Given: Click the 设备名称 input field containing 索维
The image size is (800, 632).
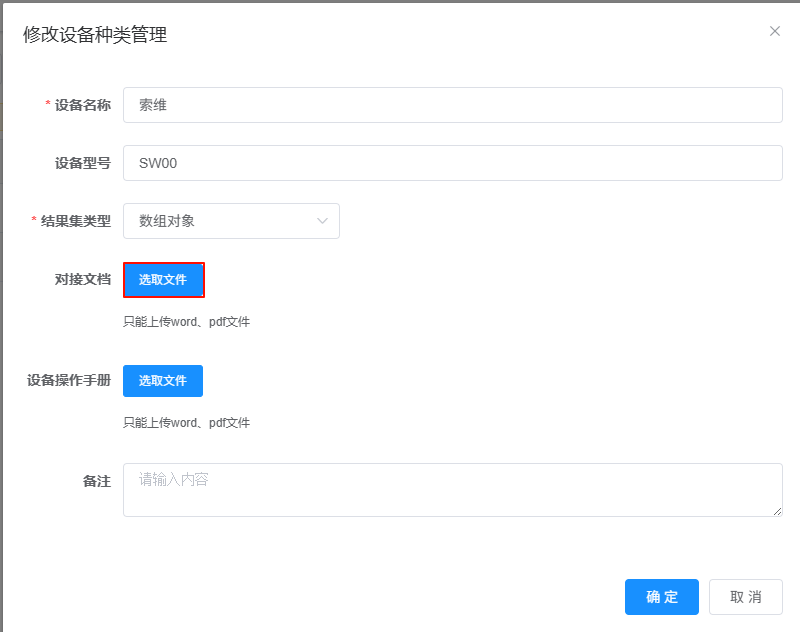Looking at the screenshot, I should coord(452,105).
